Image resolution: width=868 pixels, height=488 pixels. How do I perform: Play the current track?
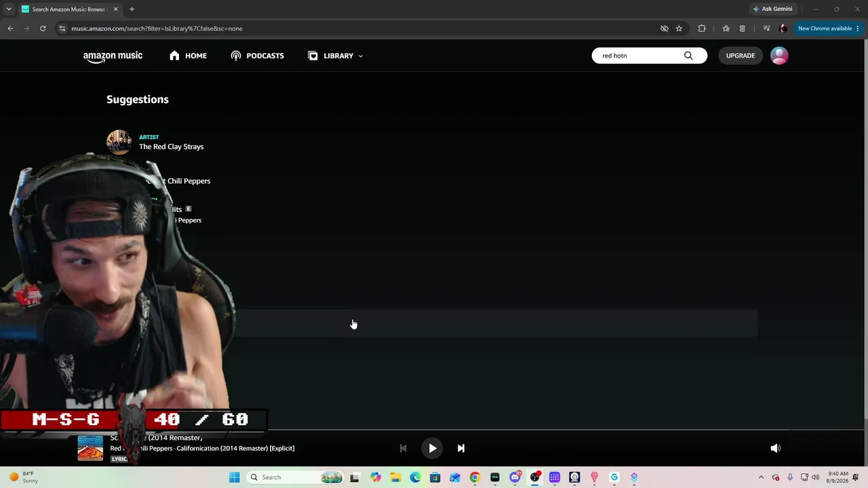tap(432, 448)
